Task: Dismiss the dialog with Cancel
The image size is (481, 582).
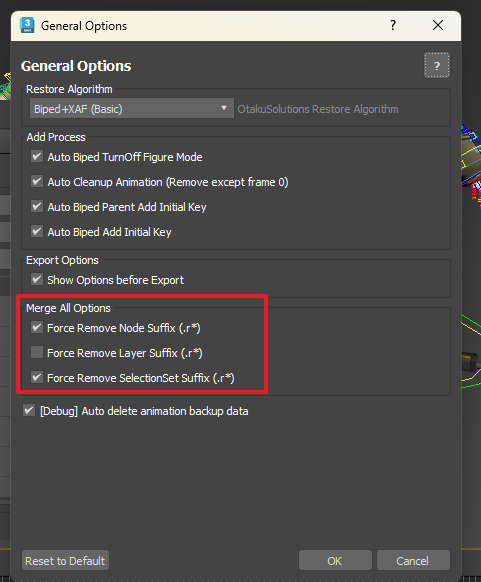Action: pyautogui.click(x=413, y=560)
